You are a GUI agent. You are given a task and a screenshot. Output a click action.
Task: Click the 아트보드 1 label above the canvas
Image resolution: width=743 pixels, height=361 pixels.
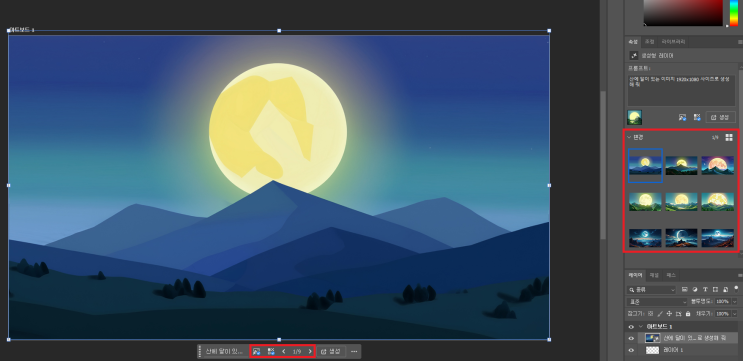[x=22, y=30]
